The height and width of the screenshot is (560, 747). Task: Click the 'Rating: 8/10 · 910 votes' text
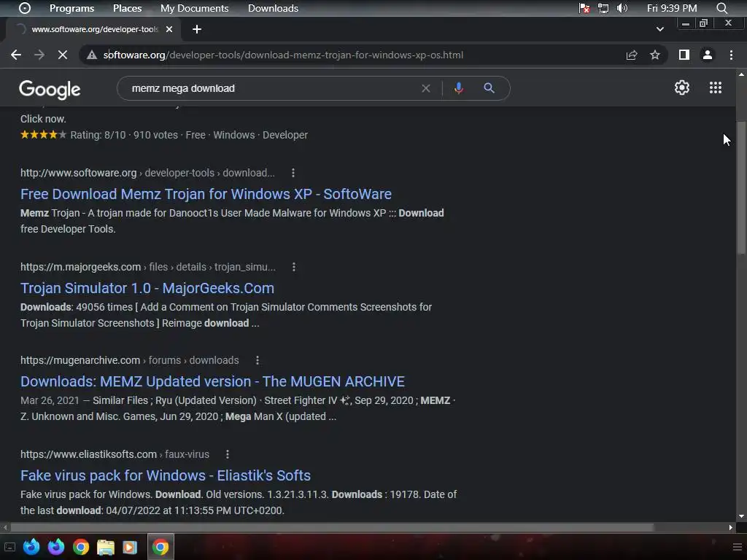tap(124, 135)
